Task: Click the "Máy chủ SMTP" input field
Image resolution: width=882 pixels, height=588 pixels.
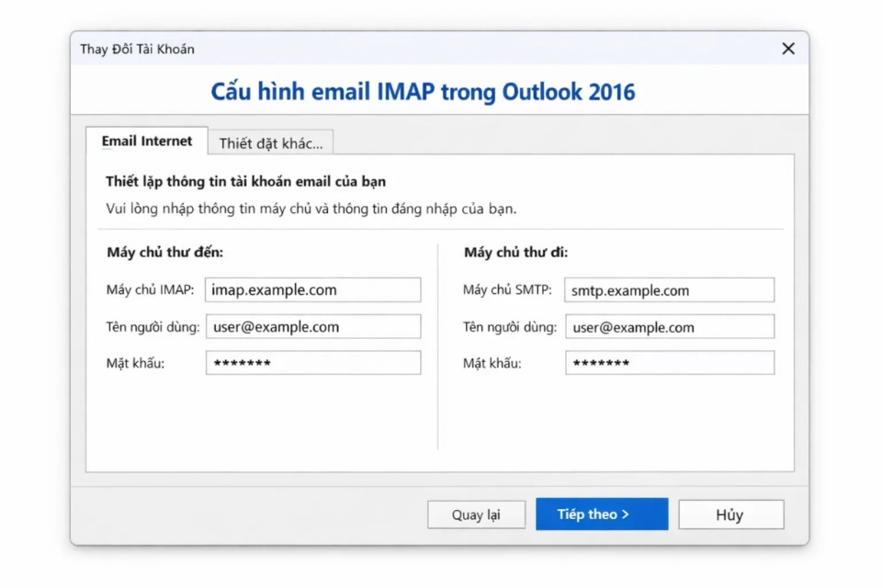Action: coord(669,289)
